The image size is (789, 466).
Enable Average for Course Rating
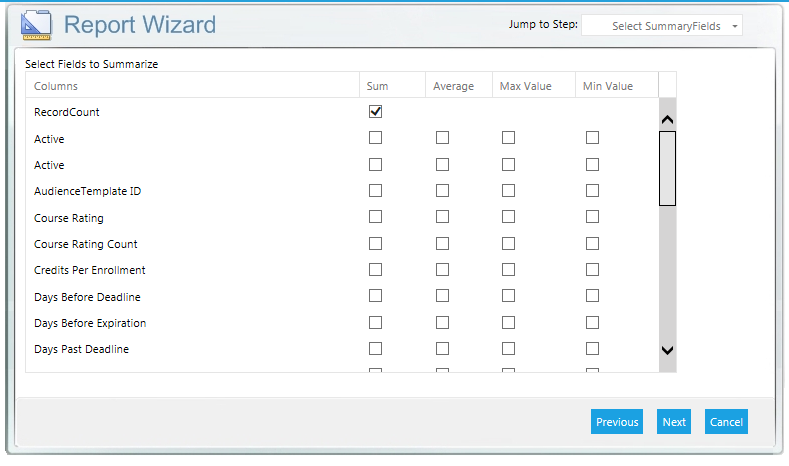[442, 217]
